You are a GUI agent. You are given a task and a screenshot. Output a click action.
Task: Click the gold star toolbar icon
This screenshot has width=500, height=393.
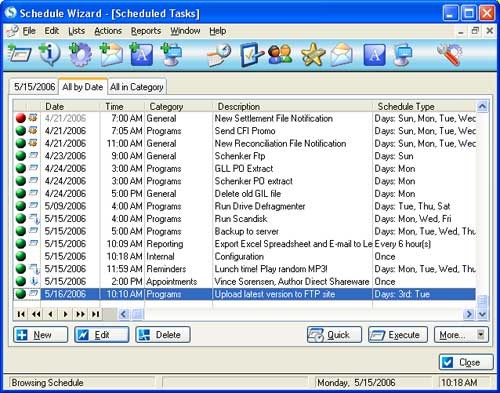[x=313, y=54]
